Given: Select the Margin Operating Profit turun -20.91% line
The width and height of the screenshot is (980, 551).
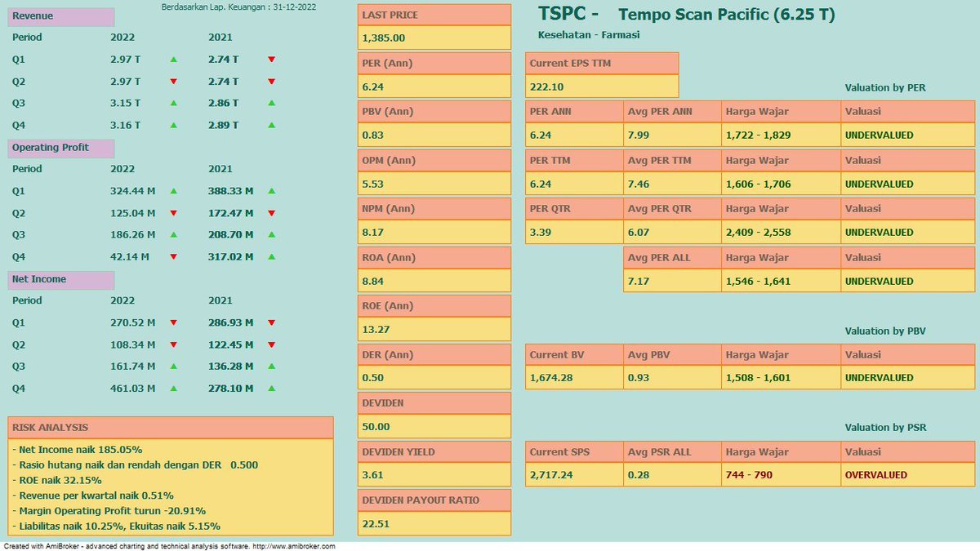Looking at the screenshot, I should tap(109, 511).
